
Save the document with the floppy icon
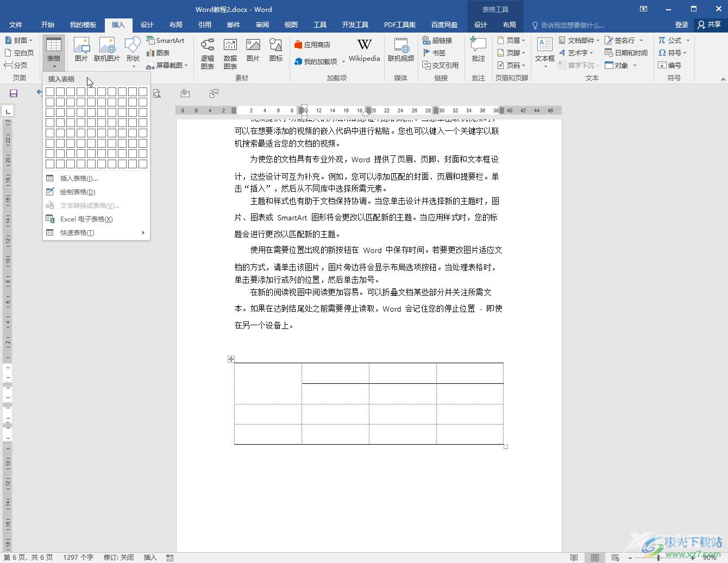pos(14,93)
